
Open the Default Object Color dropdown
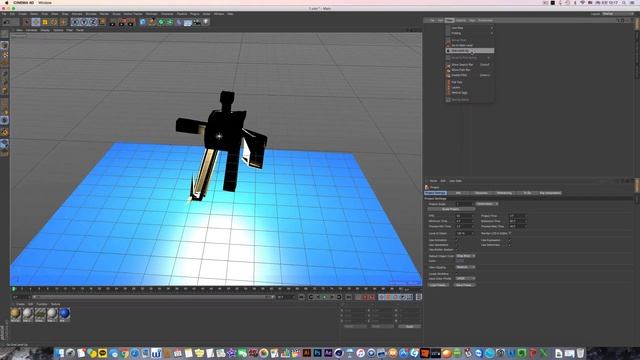(x=465, y=256)
